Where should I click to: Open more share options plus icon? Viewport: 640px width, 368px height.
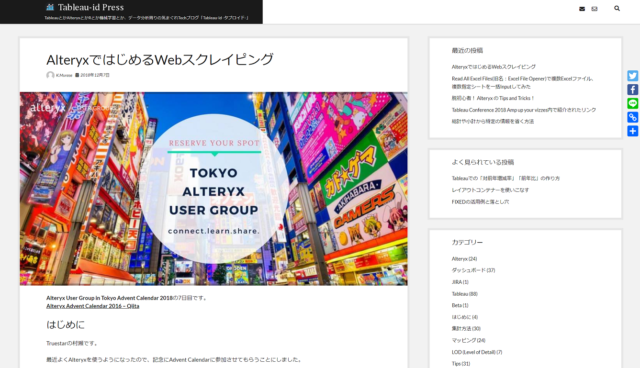tap(633, 131)
